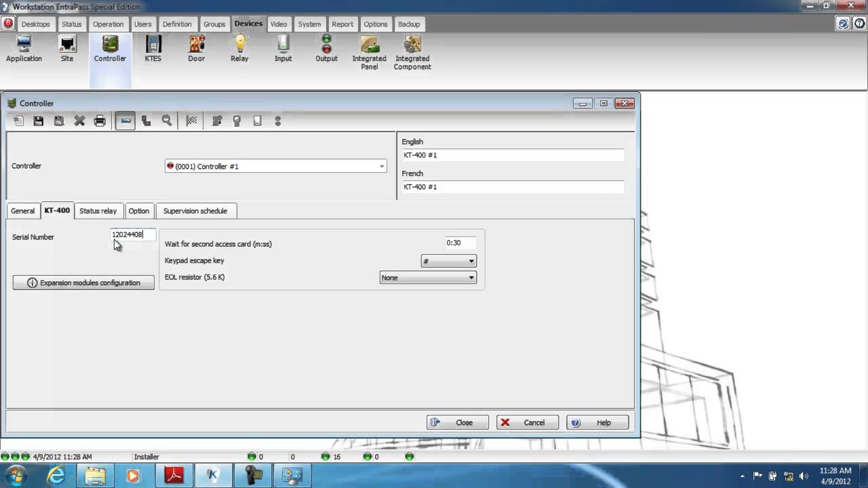Click the door shortcut icon in Controller toolbar

(x=217, y=121)
